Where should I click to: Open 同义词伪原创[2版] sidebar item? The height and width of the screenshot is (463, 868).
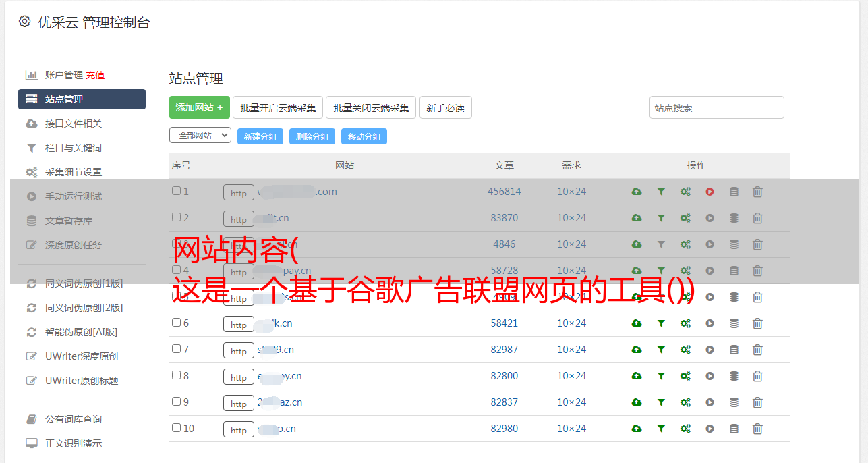coord(84,308)
